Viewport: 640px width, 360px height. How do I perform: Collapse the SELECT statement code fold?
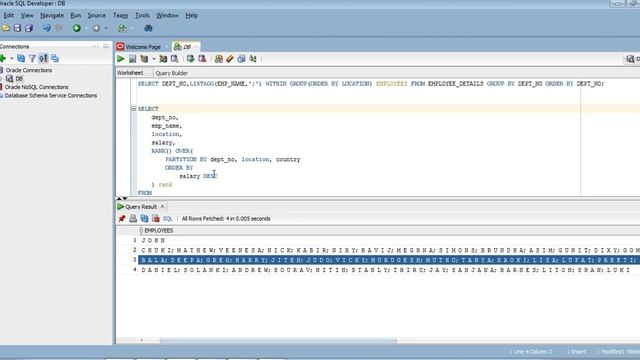133,109
